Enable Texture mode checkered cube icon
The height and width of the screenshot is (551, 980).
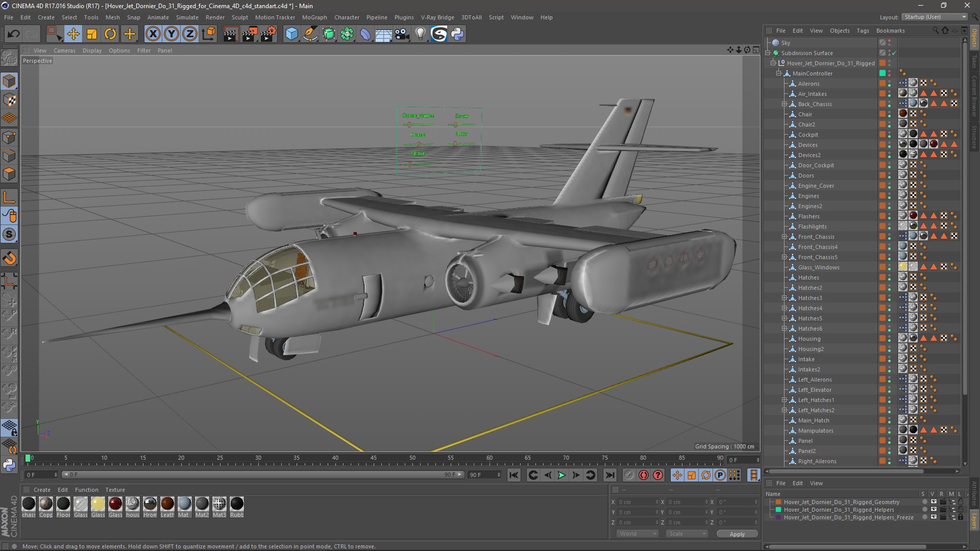click(9, 100)
